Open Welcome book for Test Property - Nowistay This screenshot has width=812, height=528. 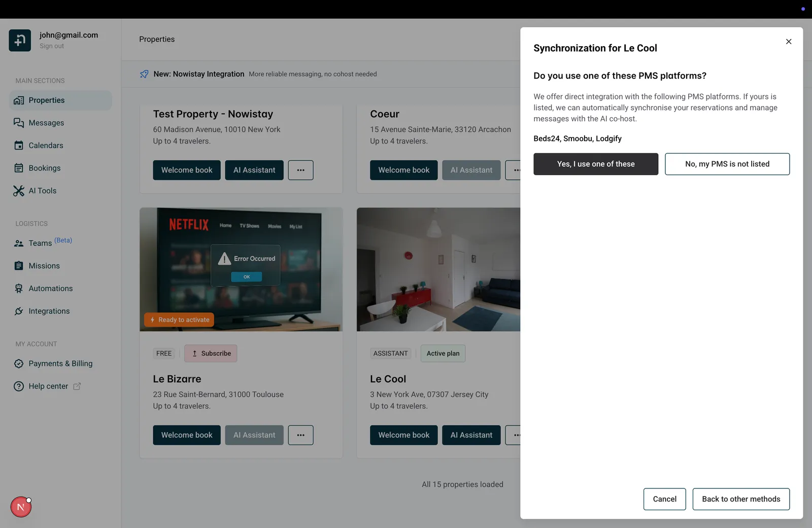pos(187,170)
